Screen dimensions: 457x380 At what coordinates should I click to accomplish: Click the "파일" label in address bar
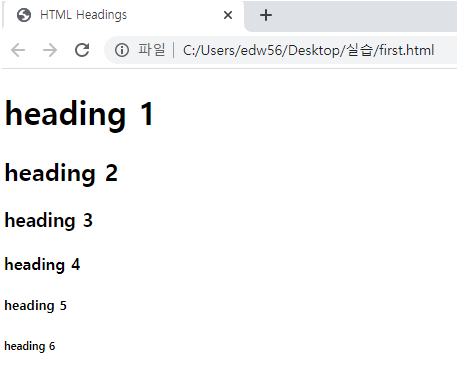pyautogui.click(x=152, y=50)
